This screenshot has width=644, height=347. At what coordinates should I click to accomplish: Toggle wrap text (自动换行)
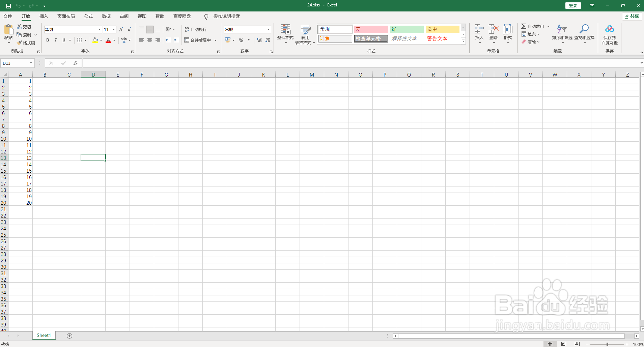(x=196, y=30)
